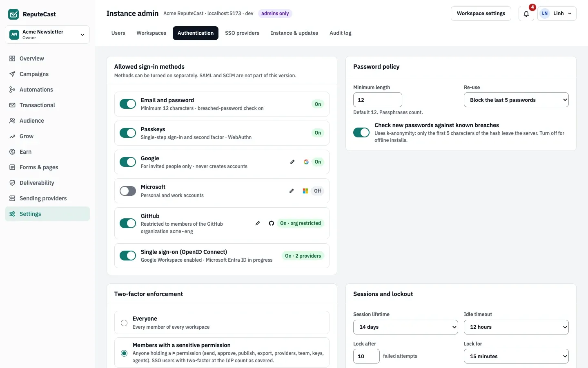Click the Deliverability shield icon
This screenshot has width=588, height=368.
tap(12, 183)
